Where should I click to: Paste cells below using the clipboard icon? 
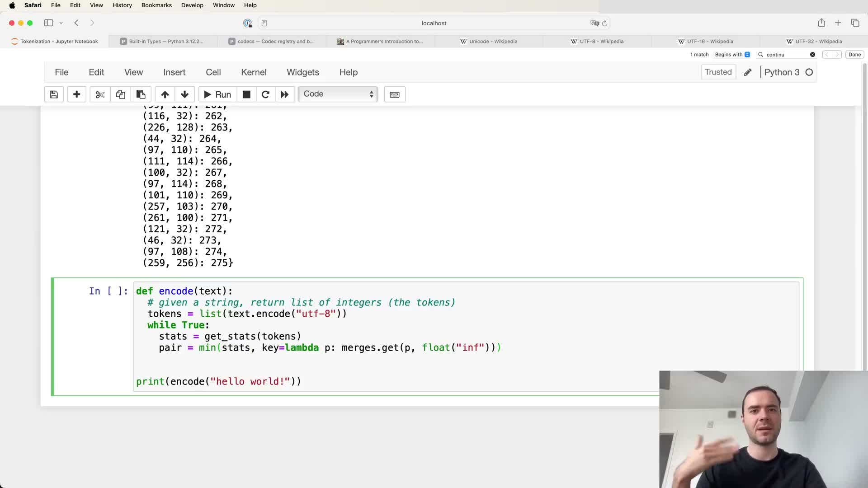[141, 94]
